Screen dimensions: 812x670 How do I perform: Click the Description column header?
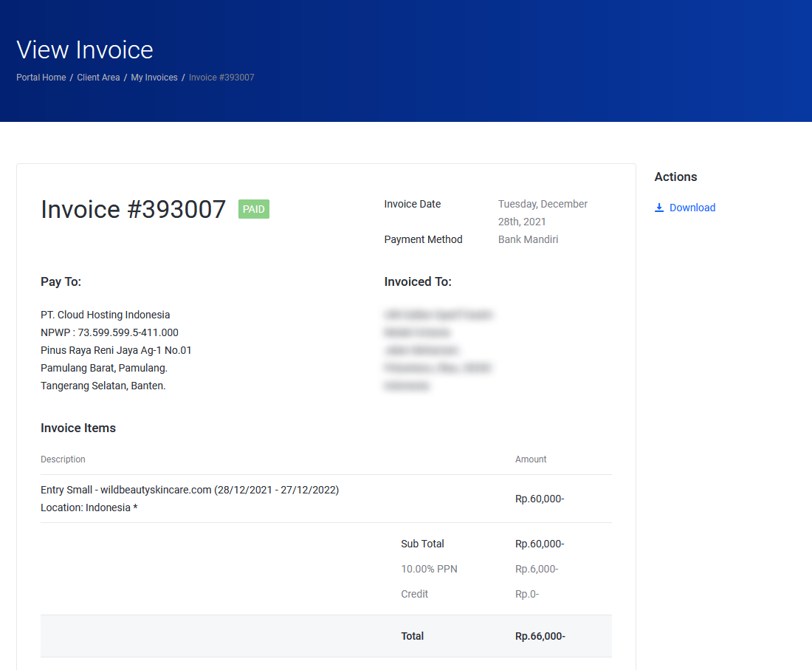pyautogui.click(x=63, y=459)
